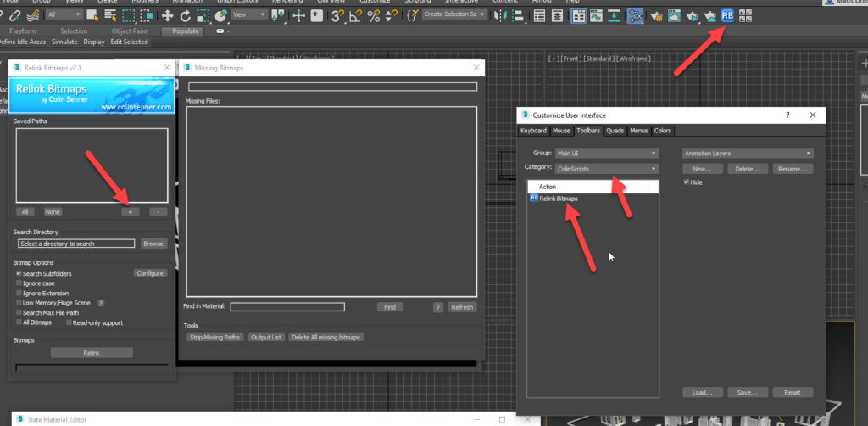The height and width of the screenshot is (426, 868).
Task: Toggle the Scene Explorer icon
Action: pos(540,16)
